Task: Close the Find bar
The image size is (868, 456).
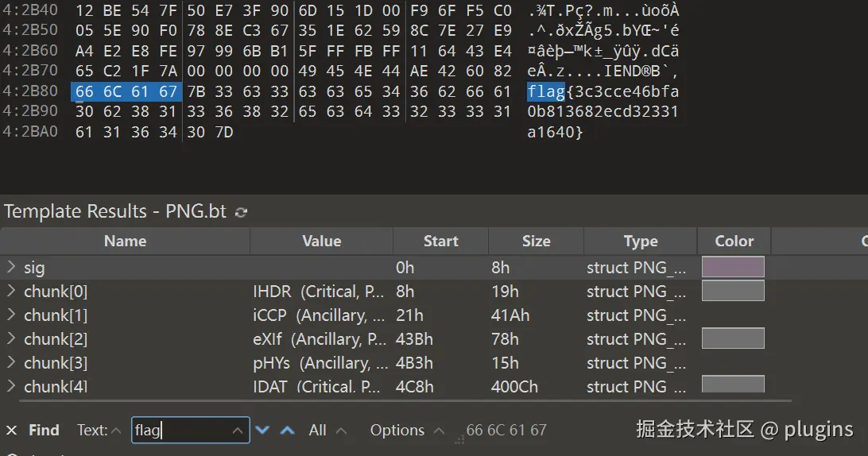Action: pos(12,431)
